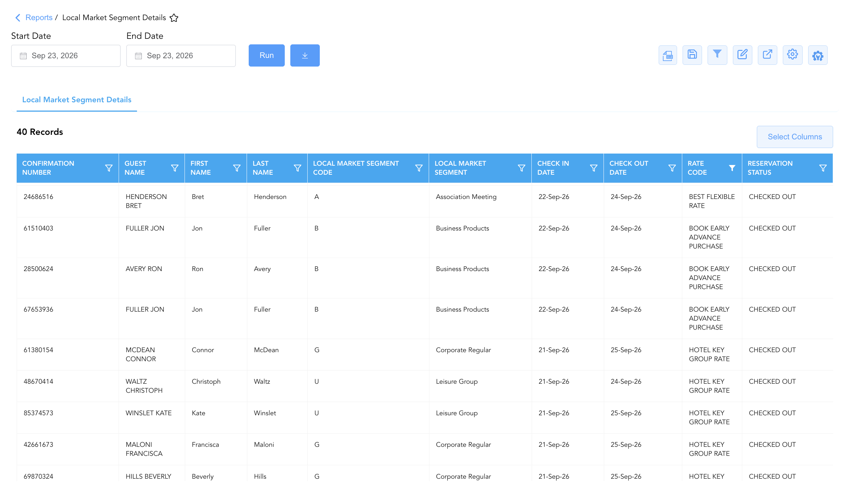Select confirmation number 61510403
847x504 pixels.
(x=38, y=228)
